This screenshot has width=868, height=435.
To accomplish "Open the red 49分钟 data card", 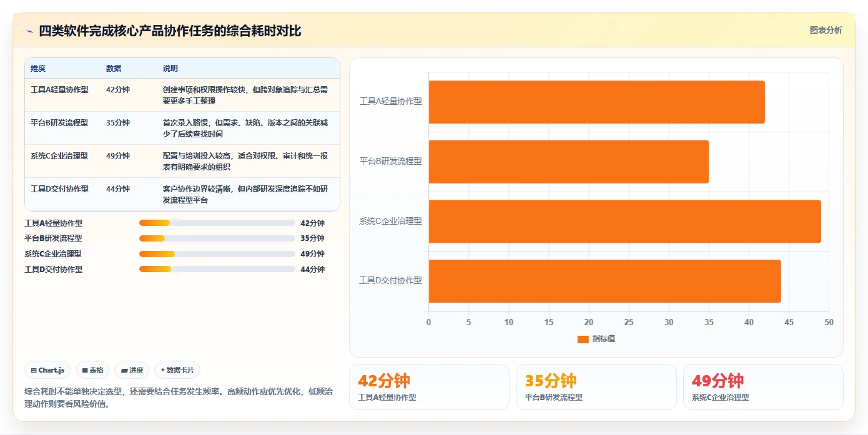I will (763, 387).
